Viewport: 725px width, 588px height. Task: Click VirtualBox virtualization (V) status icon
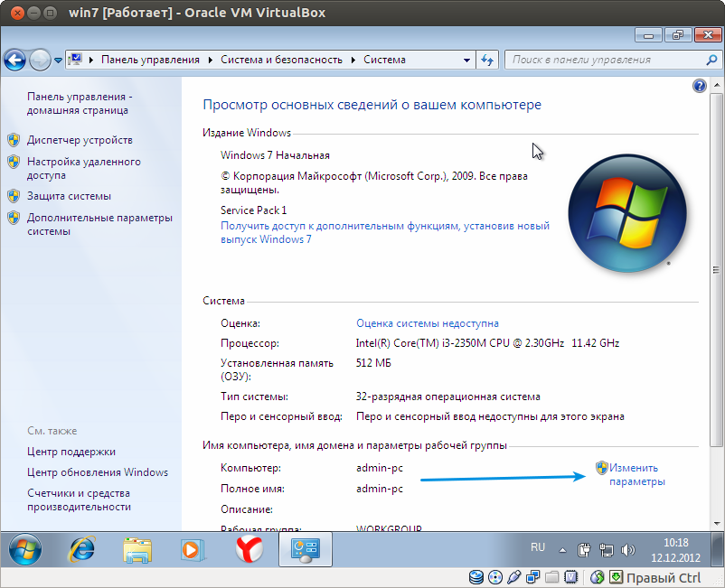[571, 577]
